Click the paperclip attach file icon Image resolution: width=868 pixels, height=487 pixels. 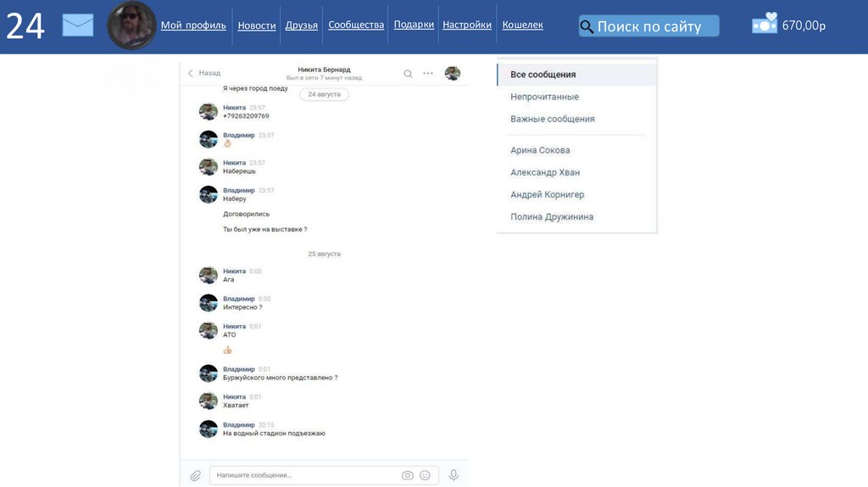(196, 475)
